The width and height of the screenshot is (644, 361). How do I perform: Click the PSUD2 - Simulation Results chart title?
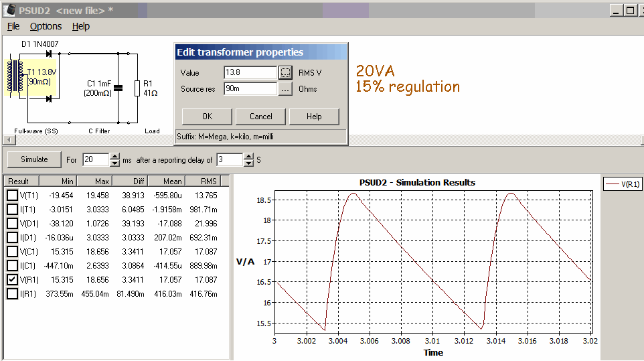pyautogui.click(x=417, y=183)
